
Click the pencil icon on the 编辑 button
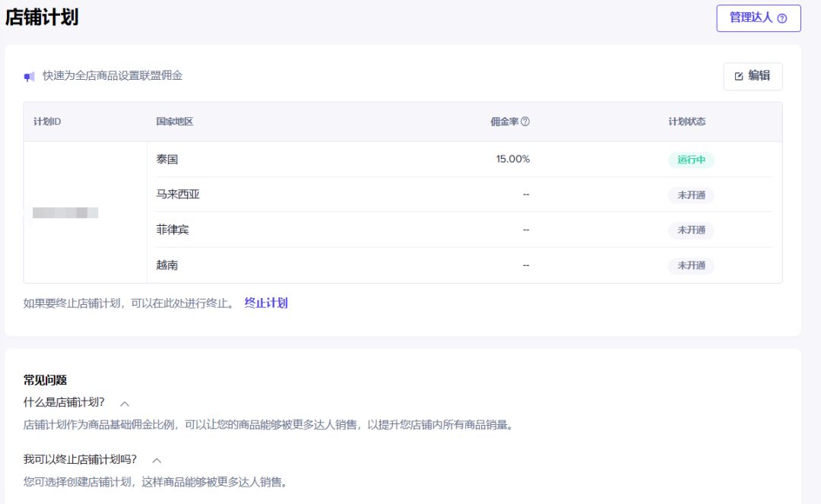pos(738,76)
